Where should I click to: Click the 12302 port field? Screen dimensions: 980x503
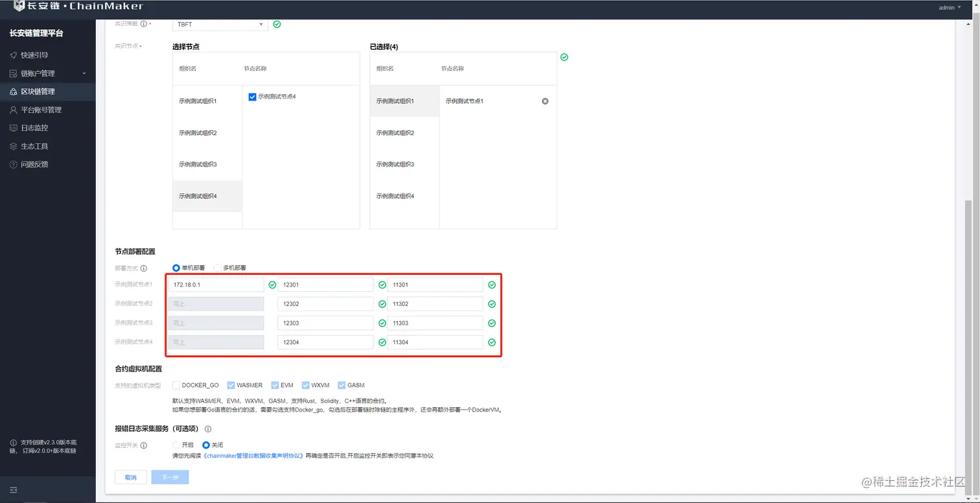(325, 304)
